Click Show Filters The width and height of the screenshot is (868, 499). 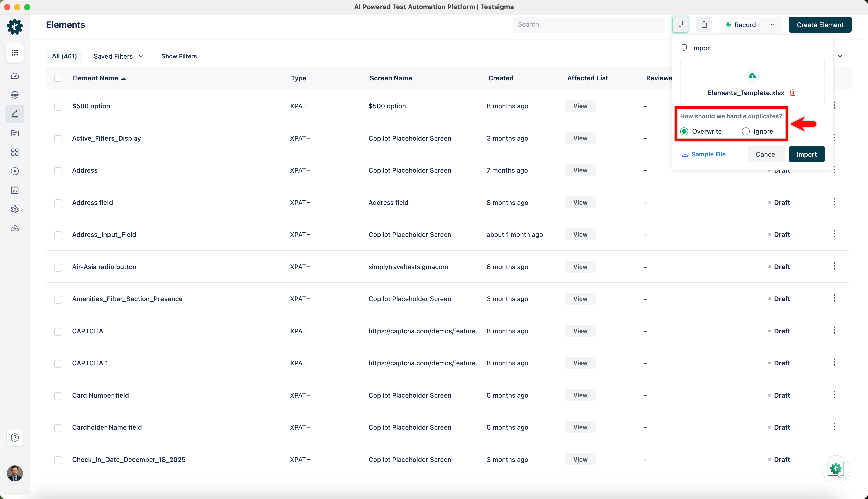point(179,56)
